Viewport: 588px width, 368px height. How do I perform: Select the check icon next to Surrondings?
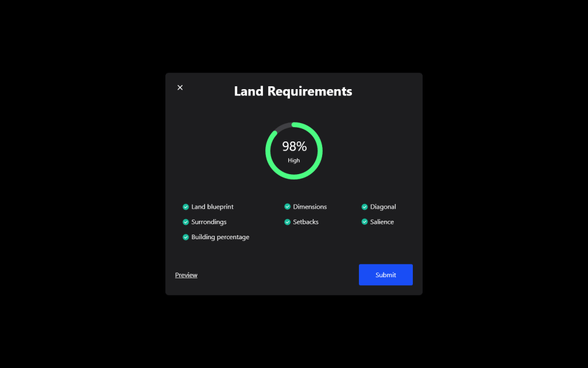(x=185, y=222)
